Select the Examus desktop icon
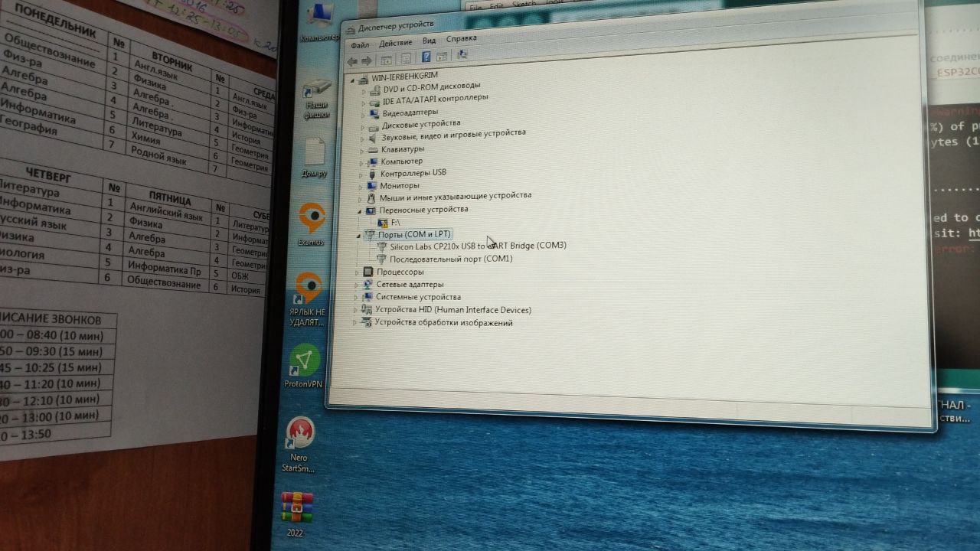The image size is (980, 551). tap(311, 225)
